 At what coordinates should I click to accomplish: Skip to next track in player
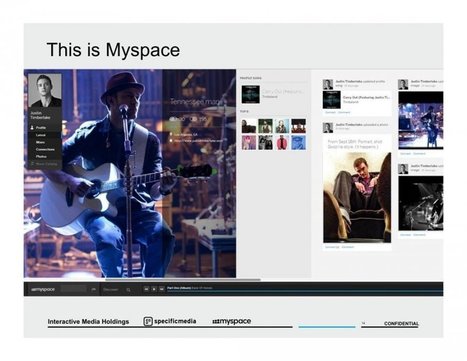pyautogui.click(x=162, y=289)
